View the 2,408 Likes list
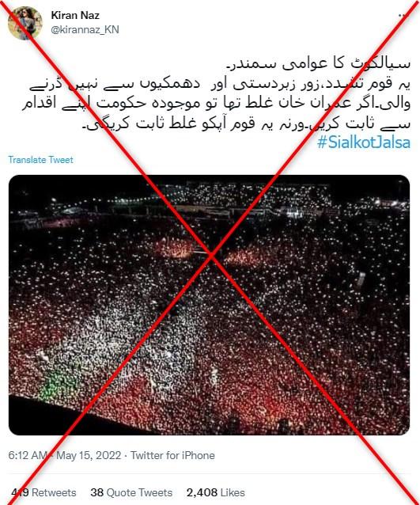420x505 pixels. tap(216, 492)
